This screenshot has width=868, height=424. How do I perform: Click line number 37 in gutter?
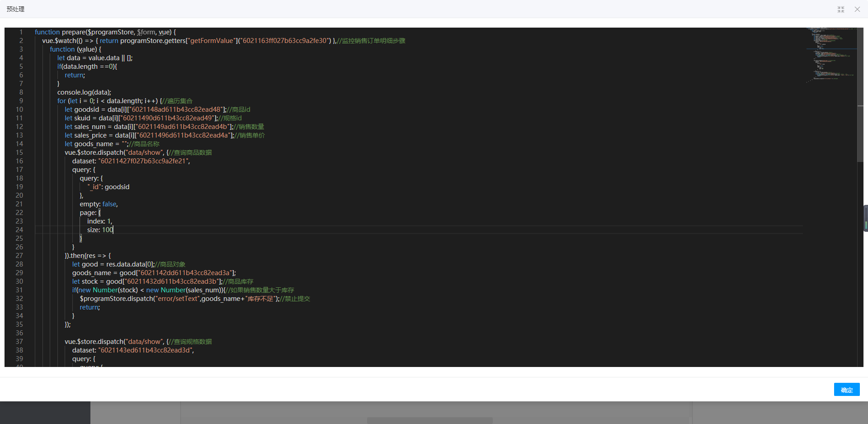click(x=19, y=342)
